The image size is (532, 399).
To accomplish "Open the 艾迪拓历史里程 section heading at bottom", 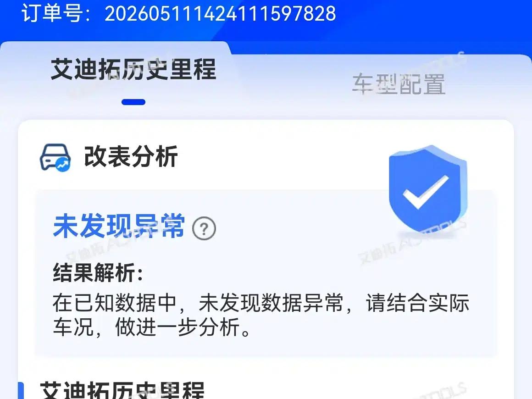I will pos(122,390).
